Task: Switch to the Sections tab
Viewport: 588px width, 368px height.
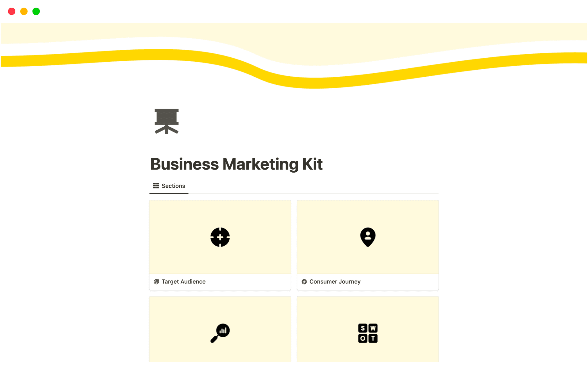Action: coord(169,186)
